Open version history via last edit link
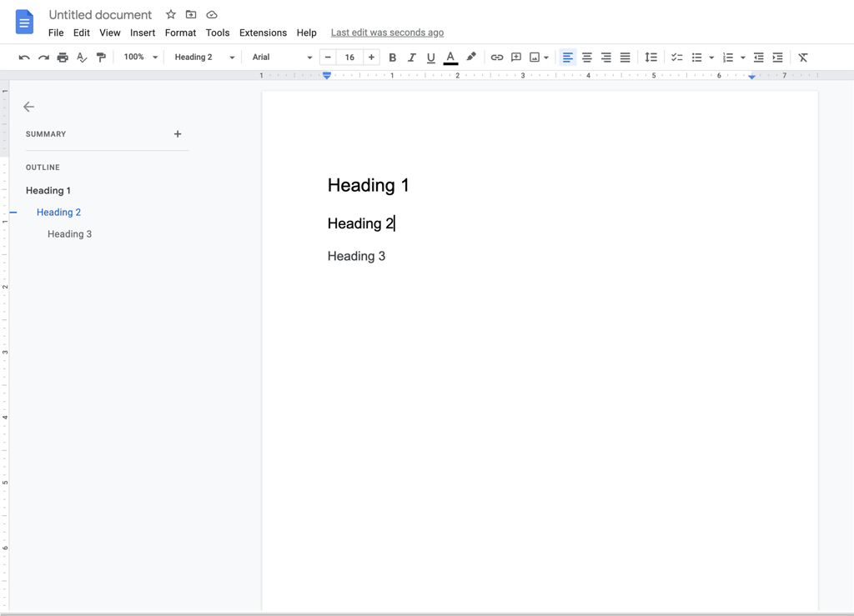Screen dimensions: 854x616 tap(386, 32)
